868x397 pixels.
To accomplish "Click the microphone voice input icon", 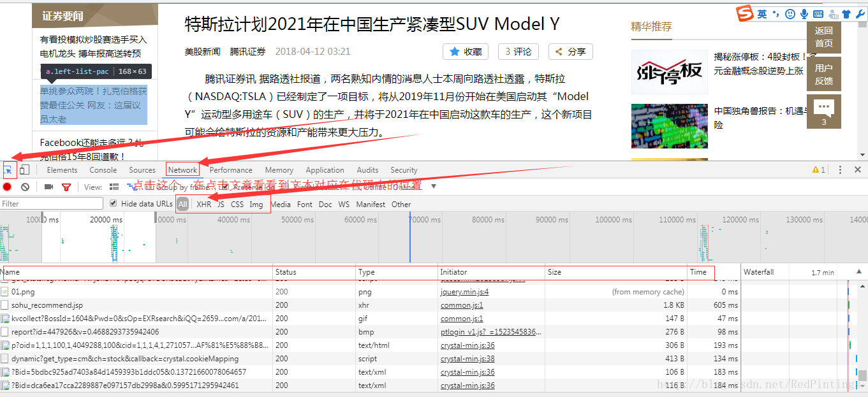I will pos(804,13).
